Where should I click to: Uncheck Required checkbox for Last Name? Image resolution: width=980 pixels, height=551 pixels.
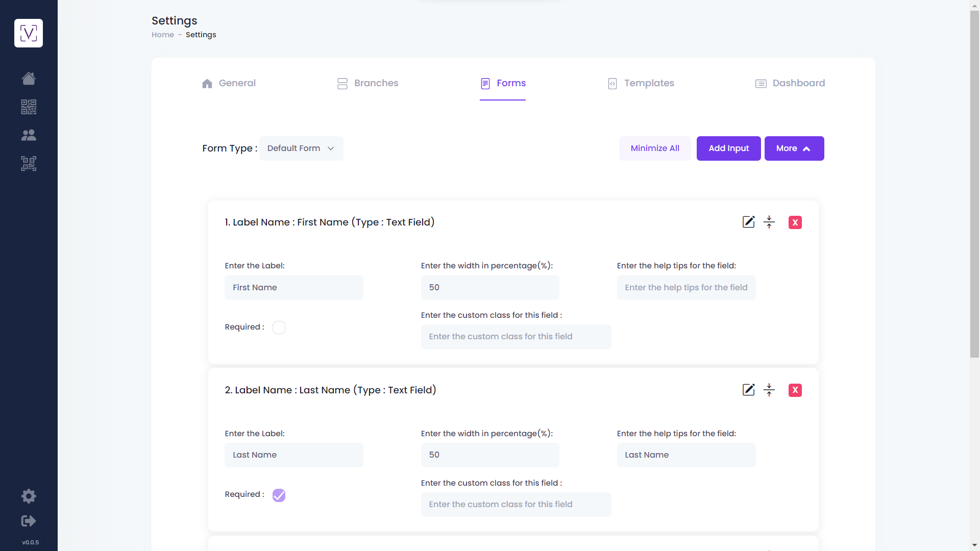279,495
